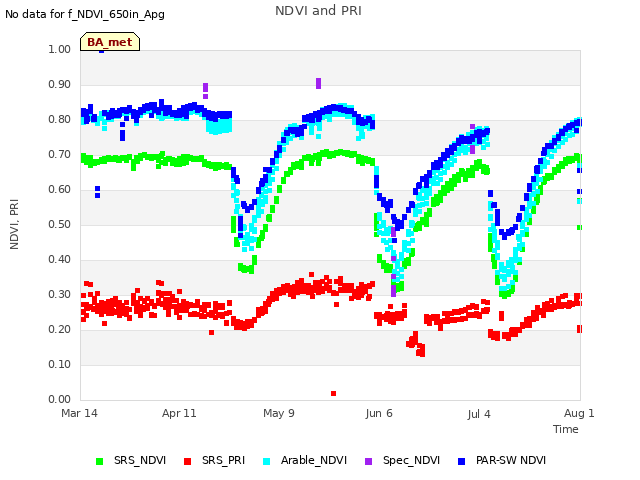Click the 0.90 y-axis tick label
The image size is (640, 480).
[x=60, y=84]
